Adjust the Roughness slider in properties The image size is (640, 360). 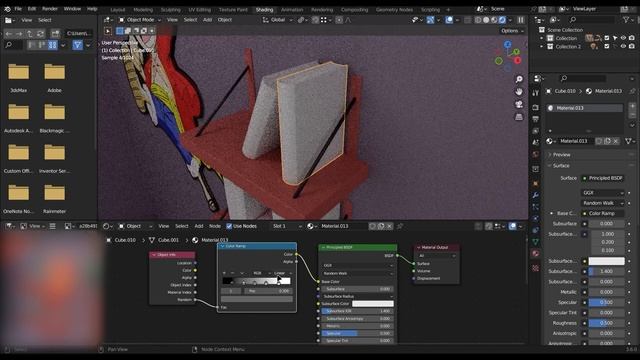pyautogui.click(x=606, y=323)
